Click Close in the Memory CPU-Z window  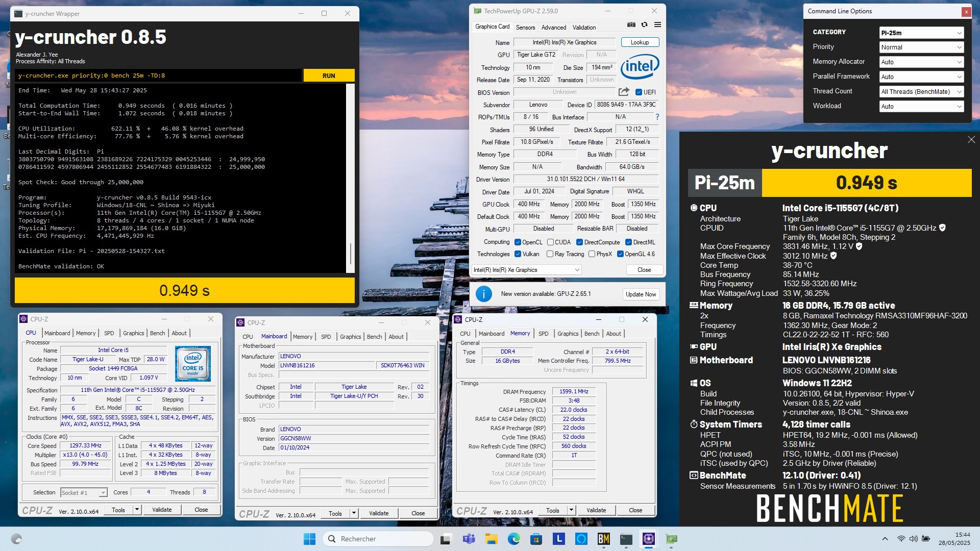(x=635, y=510)
